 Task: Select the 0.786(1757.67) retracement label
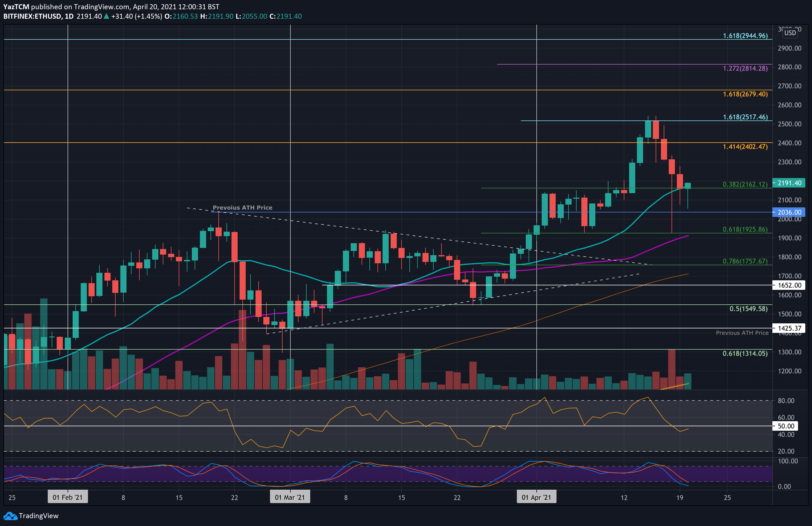click(x=745, y=261)
